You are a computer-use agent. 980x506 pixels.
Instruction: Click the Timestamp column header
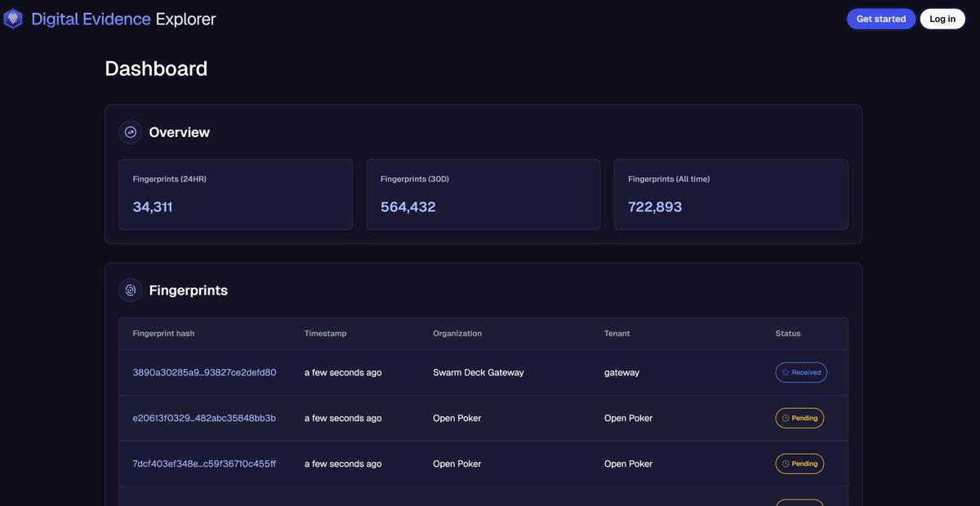(x=325, y=333)
